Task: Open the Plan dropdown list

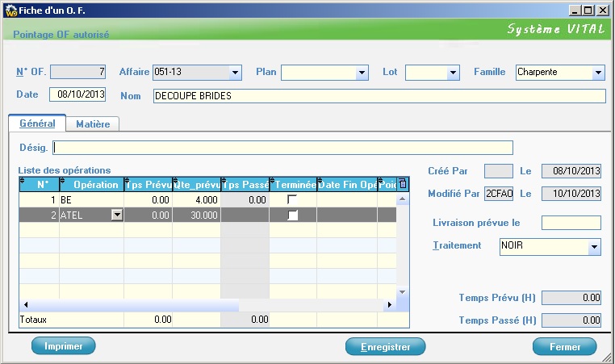Action: [362, 73]
